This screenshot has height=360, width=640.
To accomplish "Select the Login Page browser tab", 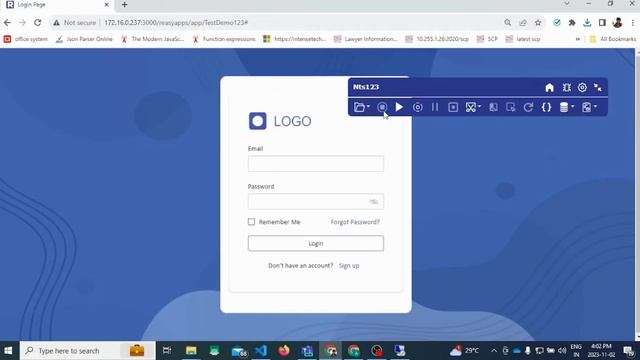I will point(57,5).
